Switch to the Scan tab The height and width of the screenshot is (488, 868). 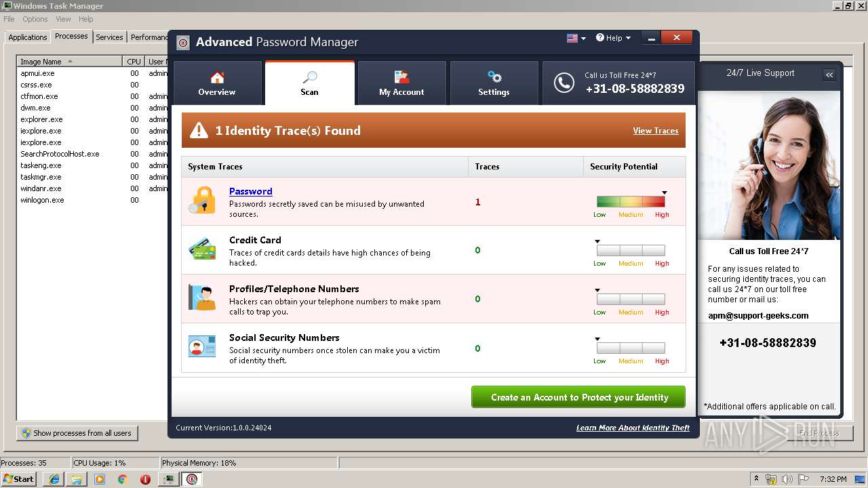pos(309,83)
